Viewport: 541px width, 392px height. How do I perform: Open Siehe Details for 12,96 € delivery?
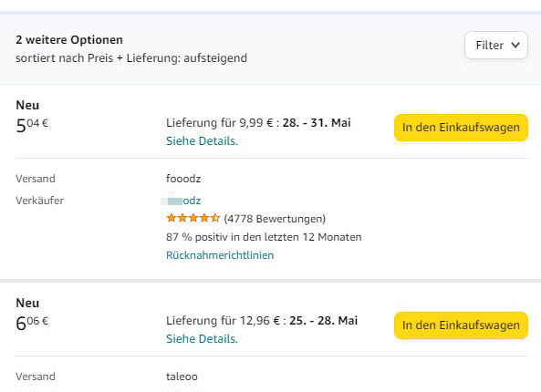(202, 339)
